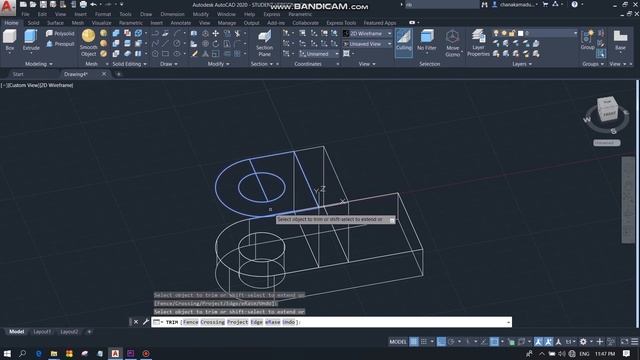Close the Drawing4 tab

104,74
